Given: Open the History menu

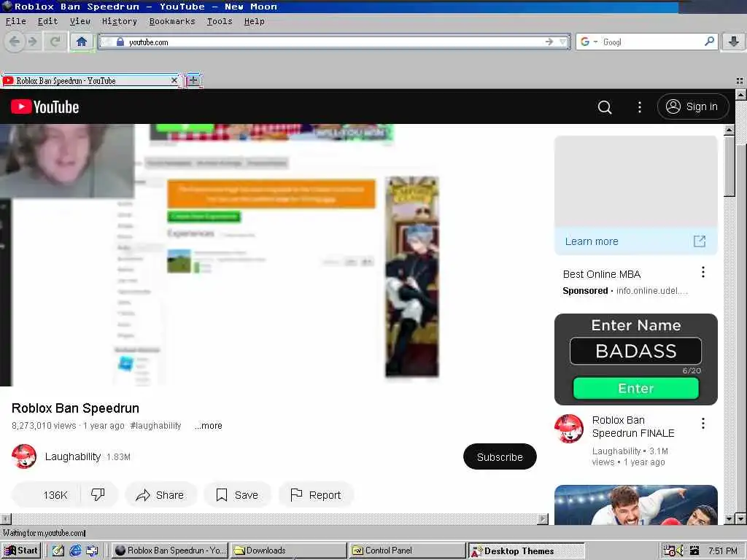Looking at the screenshot, I should pos(120,21).
